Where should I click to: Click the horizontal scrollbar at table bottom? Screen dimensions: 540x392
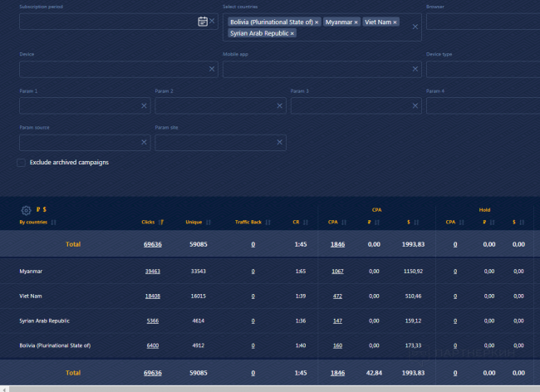click(x=249, y=388)
